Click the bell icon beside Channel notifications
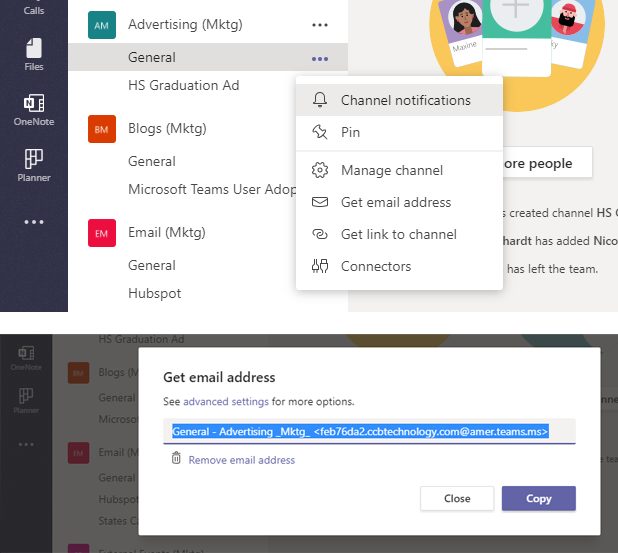 (x=320, y=100)
